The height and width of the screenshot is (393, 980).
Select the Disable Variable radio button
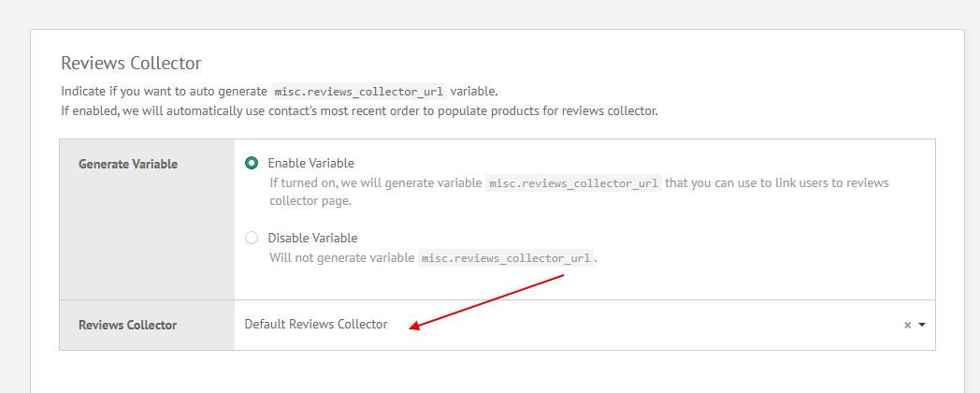(252, 238)
